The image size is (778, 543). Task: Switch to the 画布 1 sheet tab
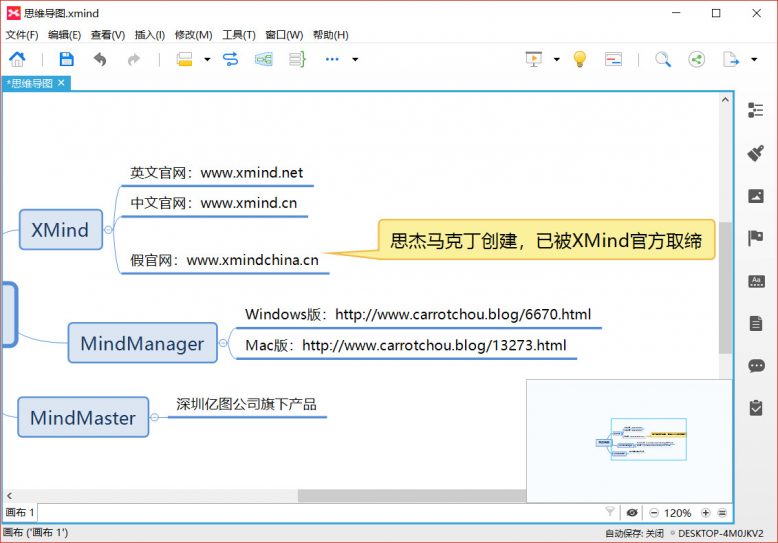(20, 512)
